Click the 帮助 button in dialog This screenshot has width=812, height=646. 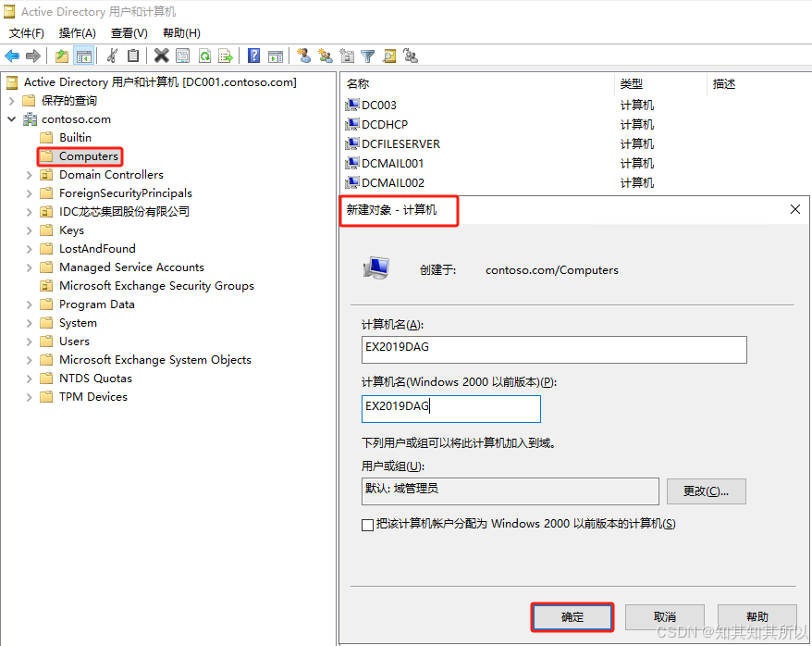757,617
